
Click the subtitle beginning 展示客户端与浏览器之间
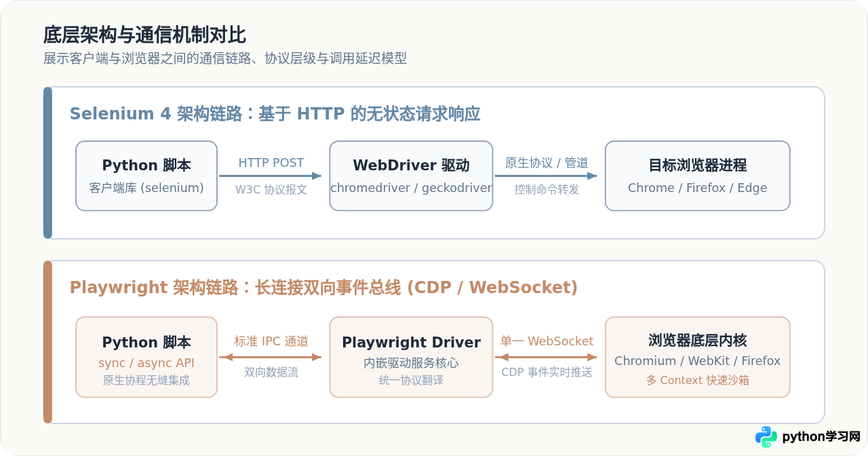click(x=225, y=58)
